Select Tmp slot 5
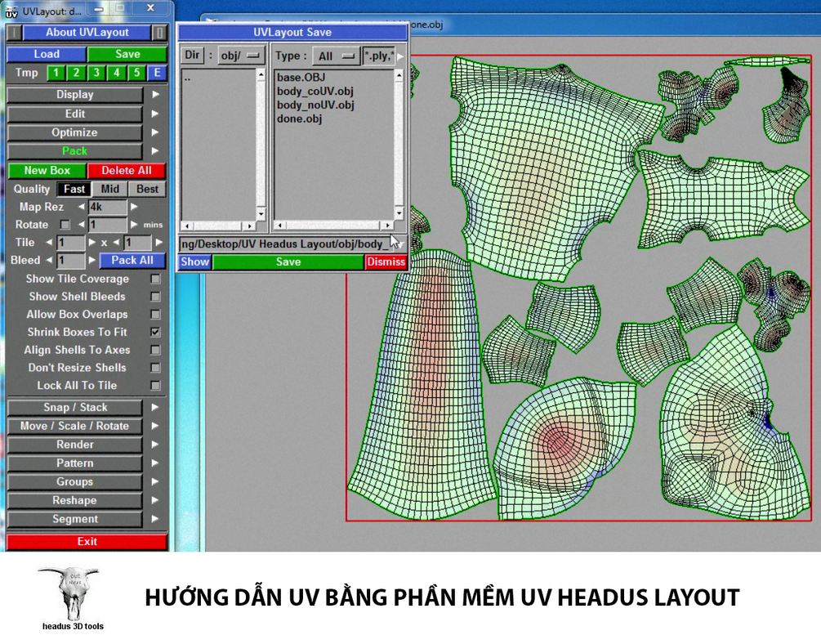 coord(136,72)
